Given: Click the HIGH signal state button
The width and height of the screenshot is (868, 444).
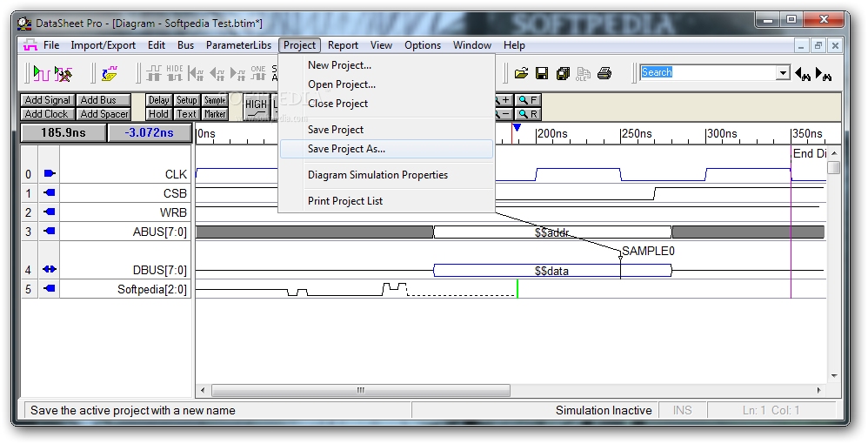Looking at the screenshot, I should pos(256,108).
